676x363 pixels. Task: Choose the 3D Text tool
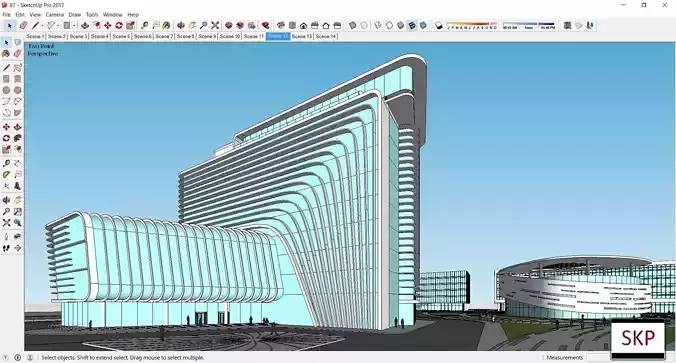tap(17, 186)
